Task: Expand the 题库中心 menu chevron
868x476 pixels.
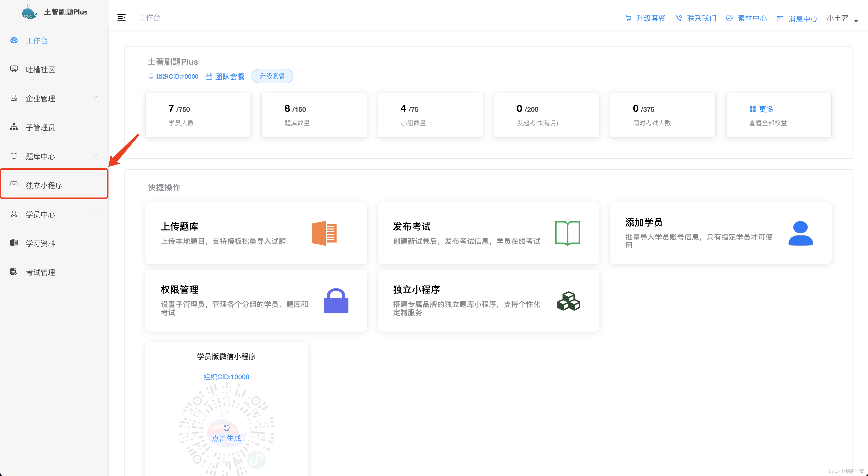Action: [x=95, y=155]
